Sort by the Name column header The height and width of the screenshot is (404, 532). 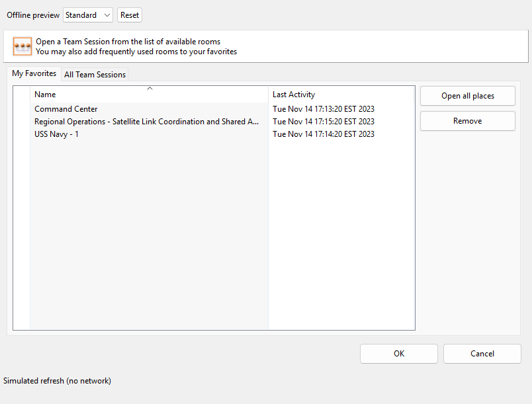[x=149, y=95]
